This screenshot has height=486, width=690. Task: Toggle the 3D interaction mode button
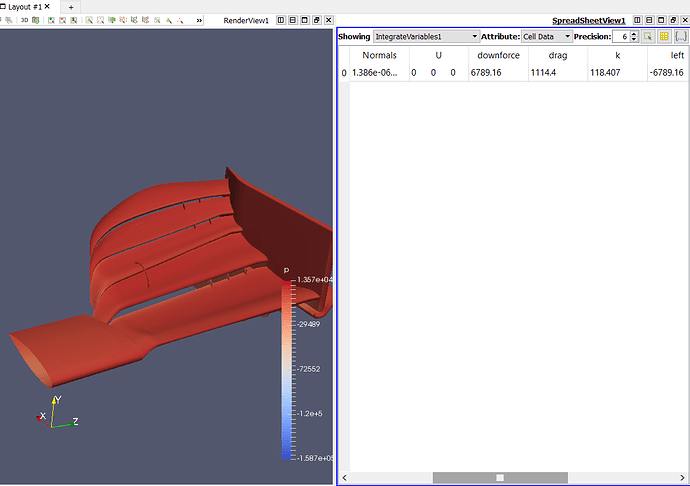[x=24, y=20]
